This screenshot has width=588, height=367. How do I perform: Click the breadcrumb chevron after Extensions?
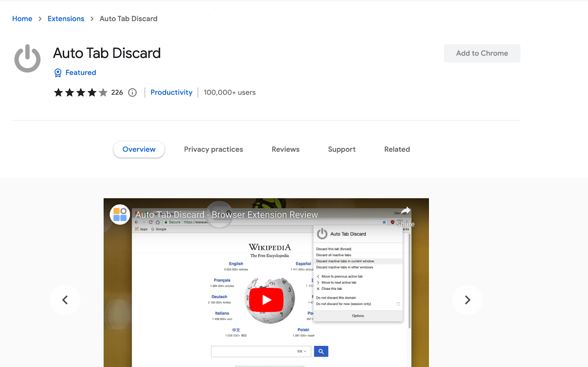click(92, 19)
